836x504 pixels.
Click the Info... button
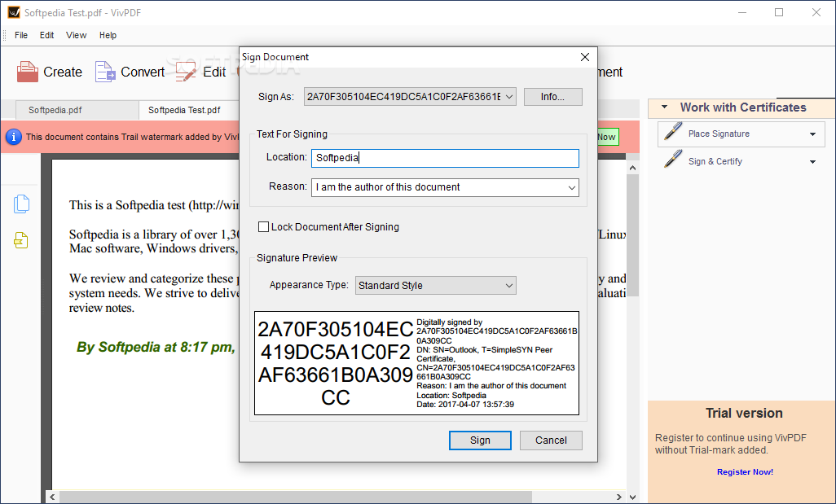[553, 96]
